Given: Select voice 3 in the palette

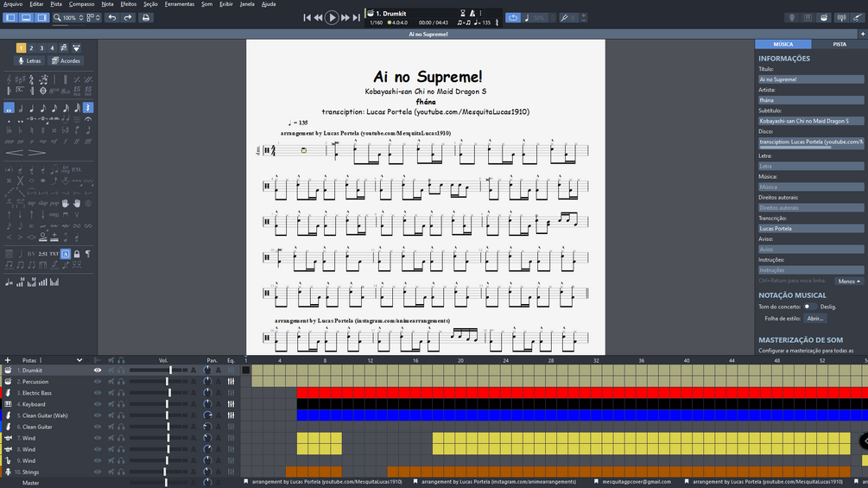Looking at the screenshot, I should click(x=41, y=48).
